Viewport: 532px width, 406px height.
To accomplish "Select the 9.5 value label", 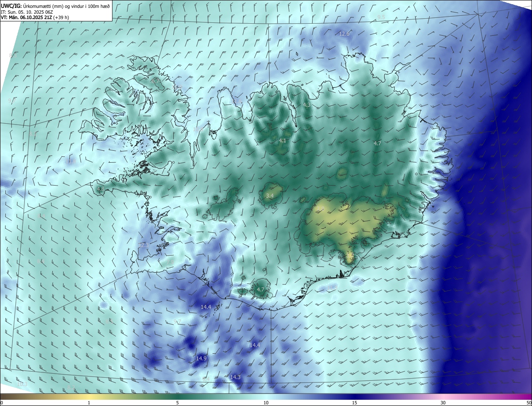I will 381,17.
